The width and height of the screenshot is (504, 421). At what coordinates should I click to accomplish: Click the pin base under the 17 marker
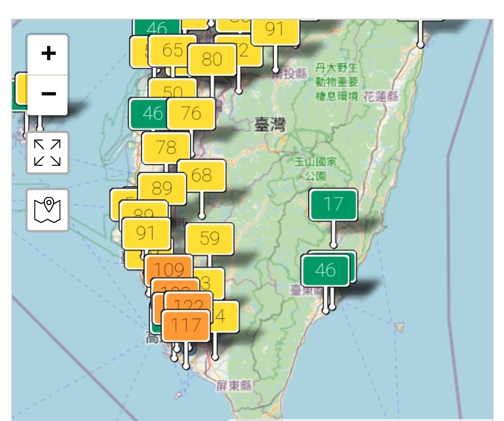point(333,245)
